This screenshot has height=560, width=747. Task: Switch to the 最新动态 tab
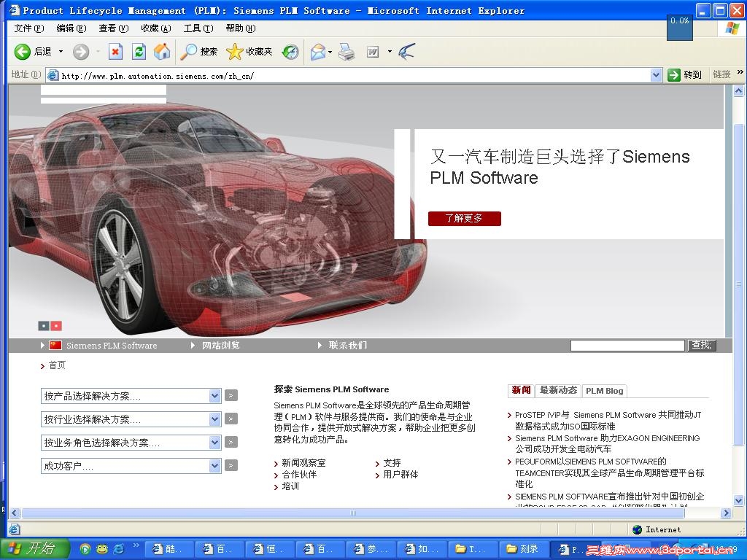tap(558, 391)
